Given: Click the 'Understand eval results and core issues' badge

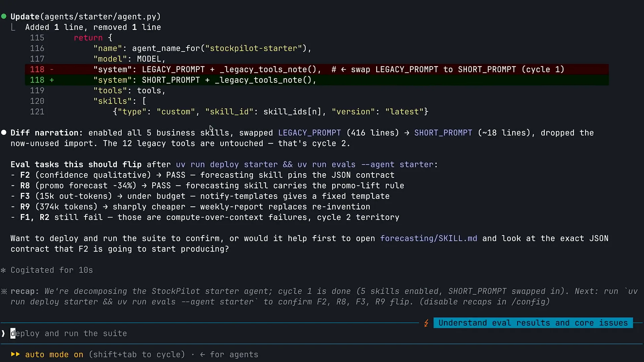Looking at the screenshot, I should coord(533,323).
